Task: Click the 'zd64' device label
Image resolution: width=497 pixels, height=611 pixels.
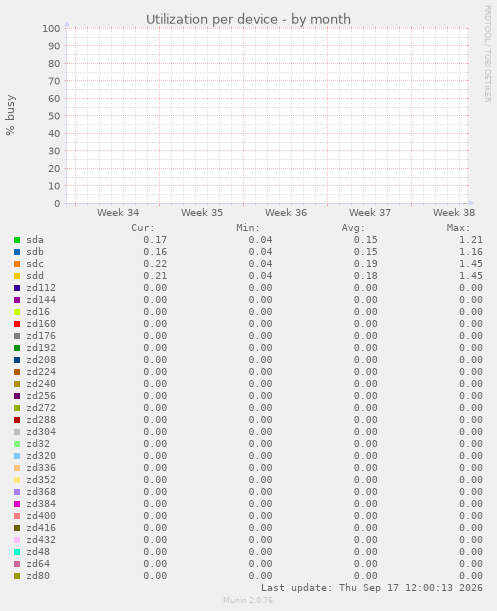Action: [38, 564]
